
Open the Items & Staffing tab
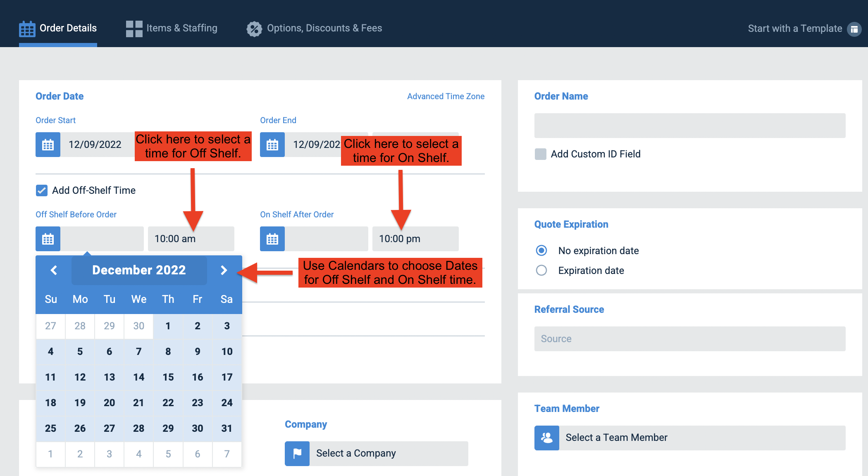point(172,28)
